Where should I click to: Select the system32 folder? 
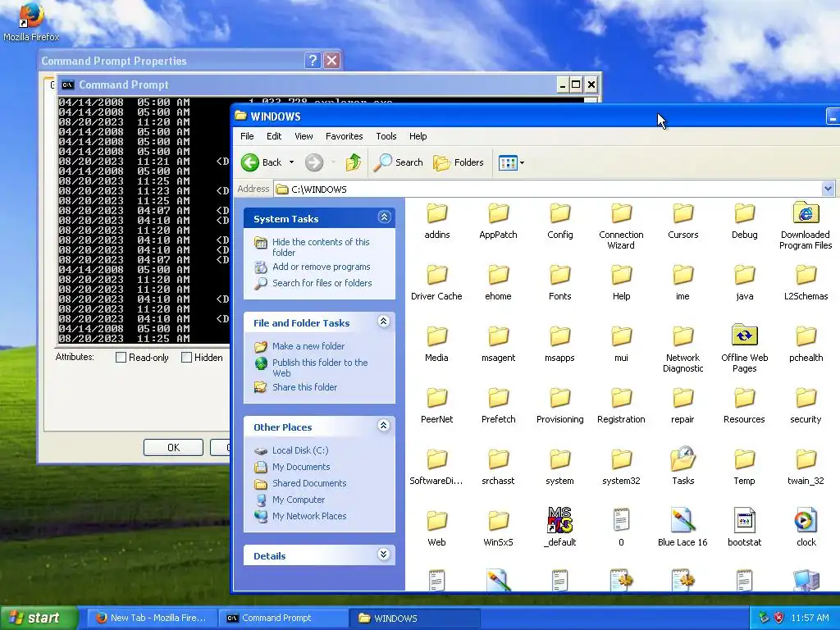[621, 468]
